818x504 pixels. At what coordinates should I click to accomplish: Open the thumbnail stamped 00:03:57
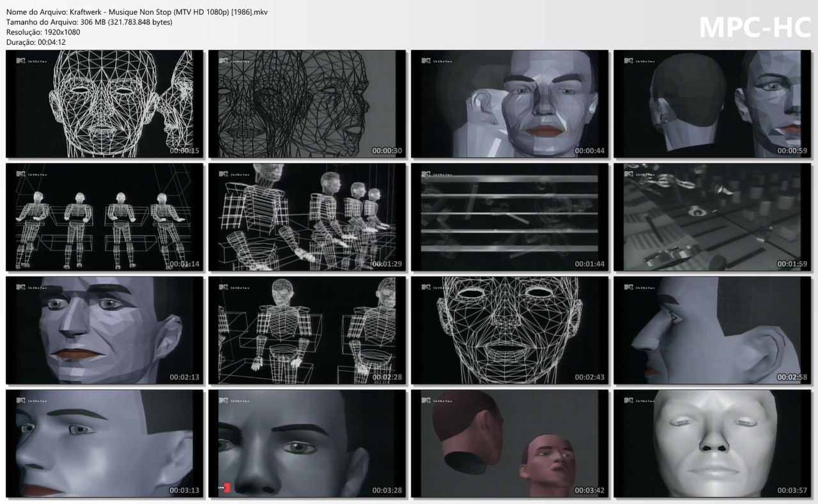[713, 443]
